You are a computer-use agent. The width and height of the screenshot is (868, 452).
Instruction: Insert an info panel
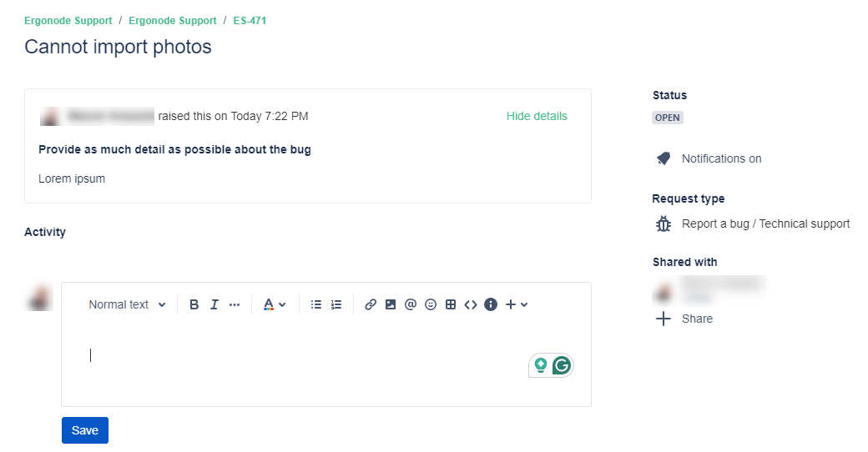pos(491,305)
